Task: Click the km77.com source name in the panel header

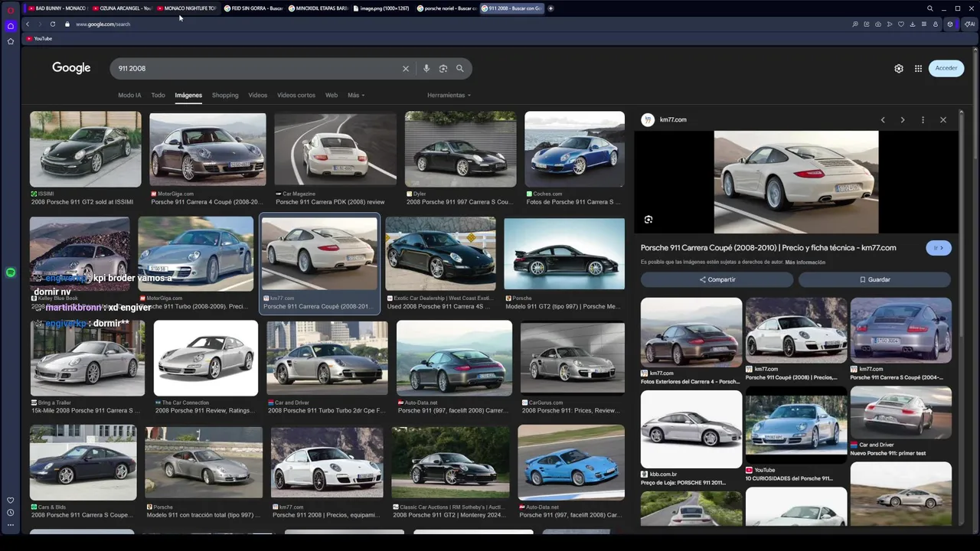Action: [x=673, y=119]
